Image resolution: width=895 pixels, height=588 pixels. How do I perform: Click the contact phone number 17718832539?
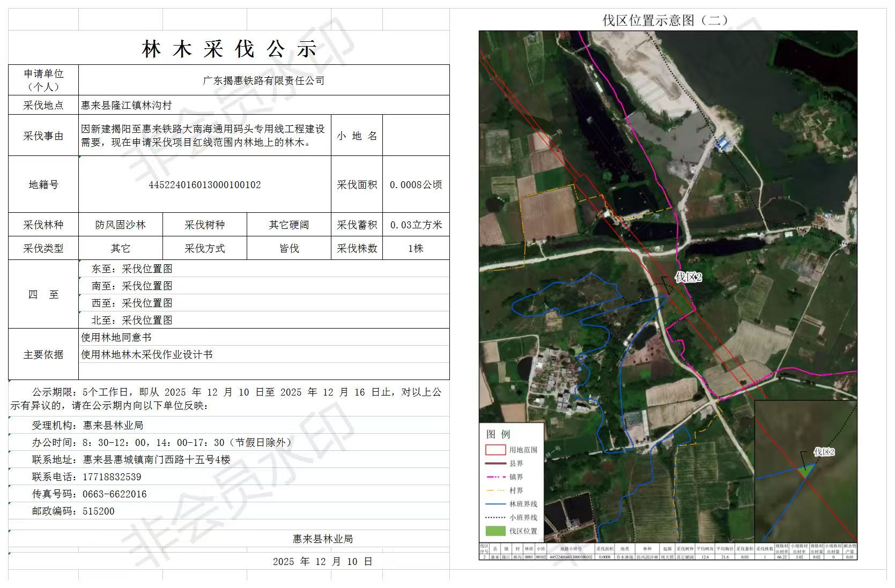tap(112, 477)
